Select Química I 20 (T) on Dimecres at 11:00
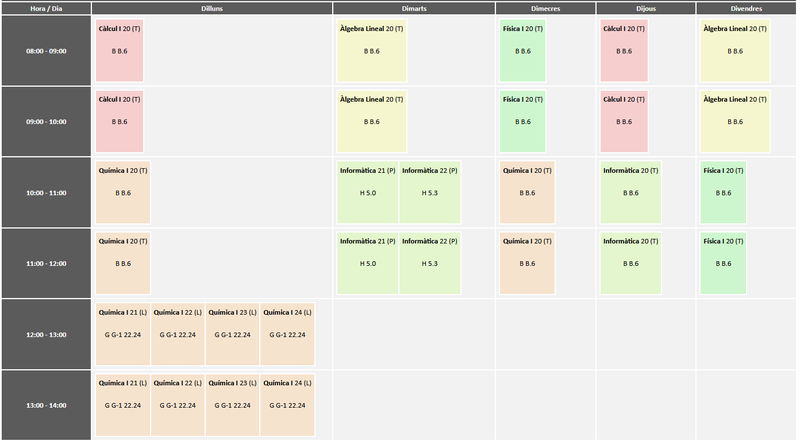 tap(527, 263)
